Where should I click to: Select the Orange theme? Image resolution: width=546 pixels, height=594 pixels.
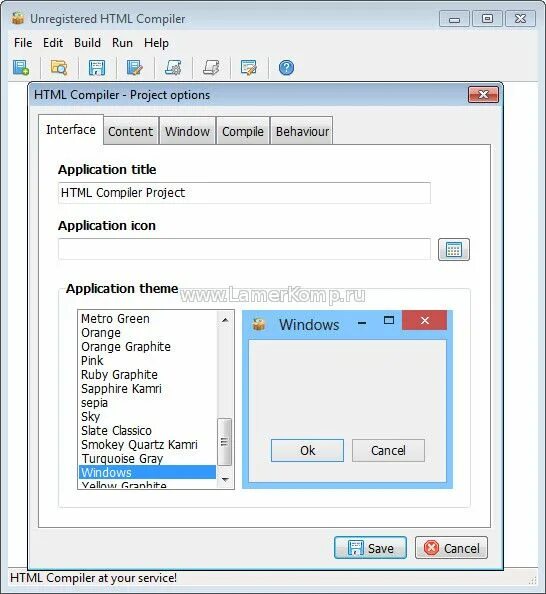(x=147, y=333)
